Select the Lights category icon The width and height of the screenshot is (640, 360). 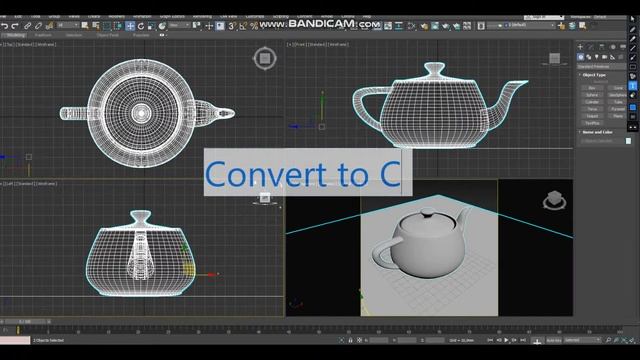pyautogui.click(x=596, y=57)
